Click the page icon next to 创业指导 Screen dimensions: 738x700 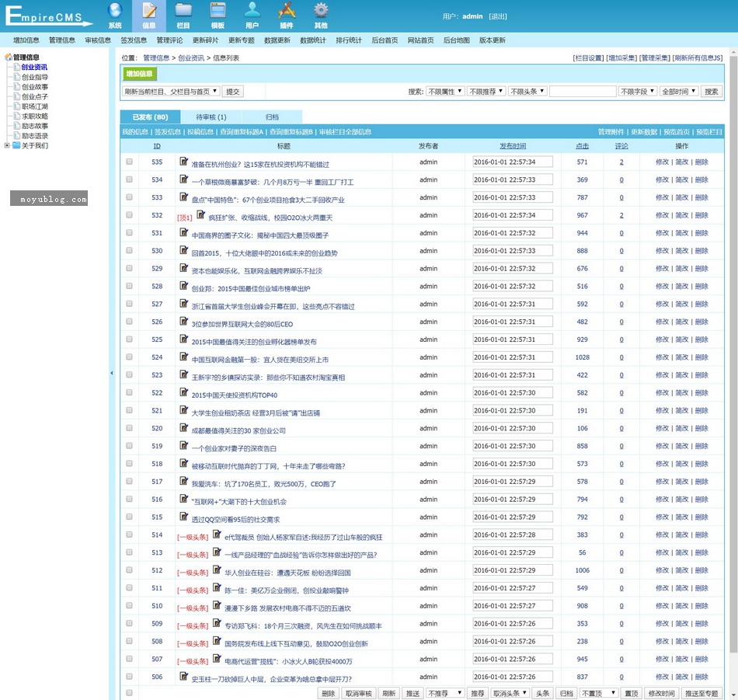[x=17, y=77]
